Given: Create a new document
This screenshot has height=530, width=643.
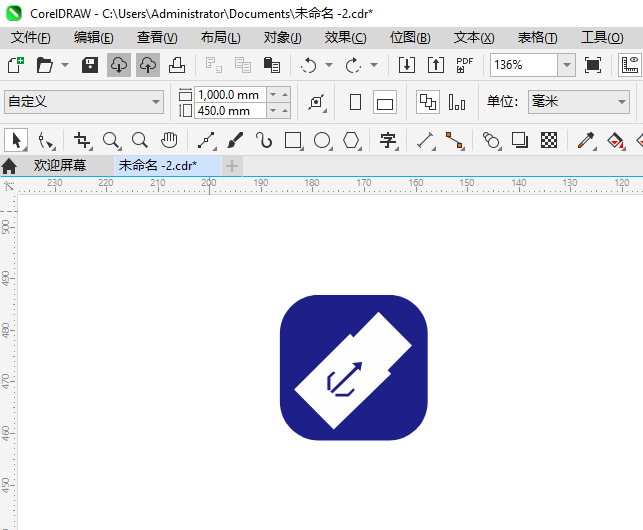Looking at the screenshot, I should 16,65.
